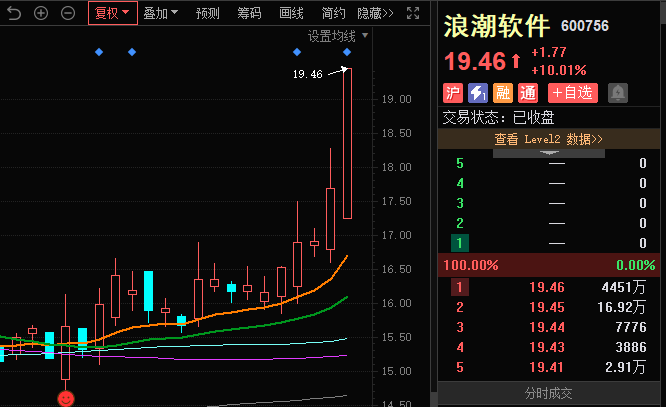This screenshot has width=666, height=407.
Task: Open the 叠加 dropdown
Action: tap(161, 13)
